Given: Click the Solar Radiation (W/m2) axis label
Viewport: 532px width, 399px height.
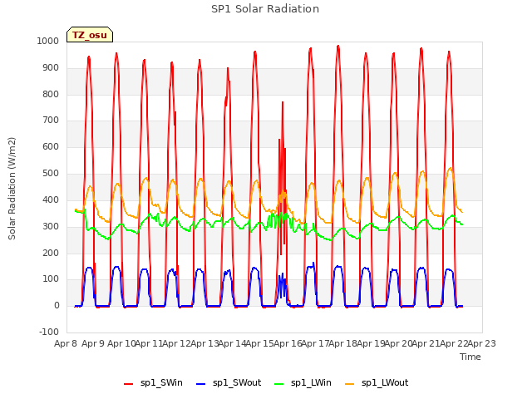Looking at the screenshot, I should (x=12, y=189).
